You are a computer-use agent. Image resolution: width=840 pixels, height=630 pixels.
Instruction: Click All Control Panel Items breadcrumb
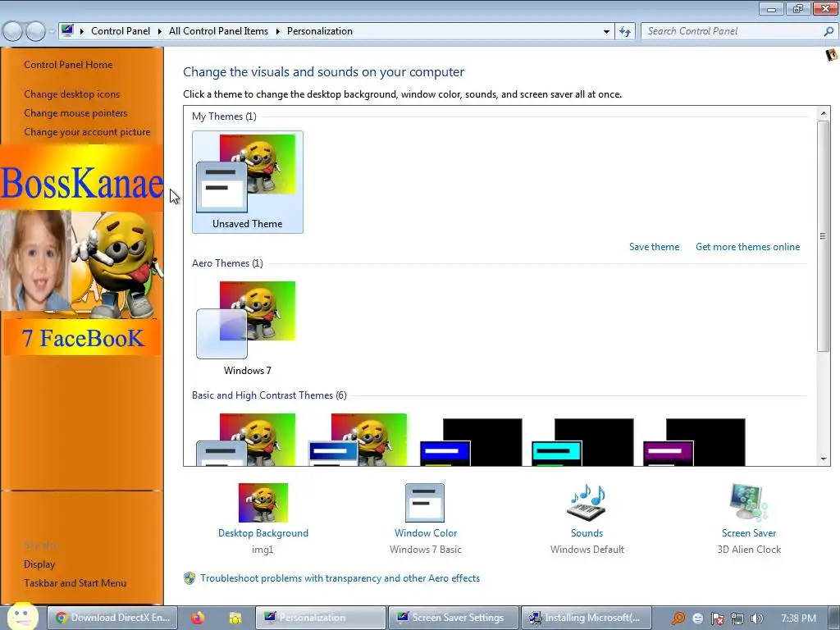218,31
